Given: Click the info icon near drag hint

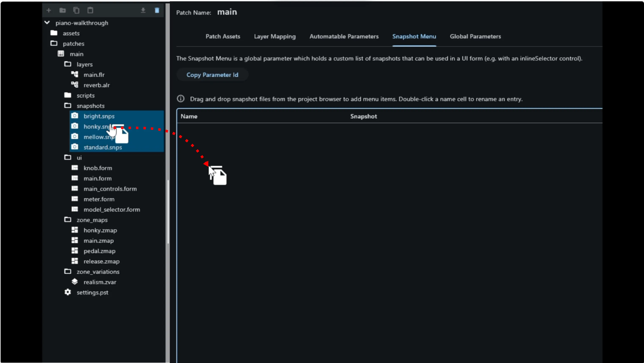Looking at the screenshot, I should (x=180, y=99).
